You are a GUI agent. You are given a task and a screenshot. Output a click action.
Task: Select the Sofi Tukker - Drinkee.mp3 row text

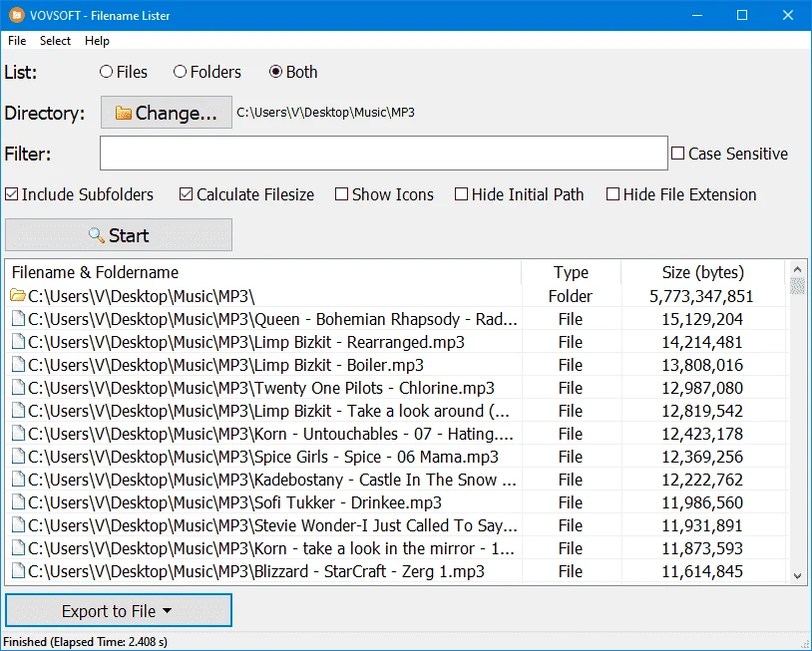click(235, 502)
